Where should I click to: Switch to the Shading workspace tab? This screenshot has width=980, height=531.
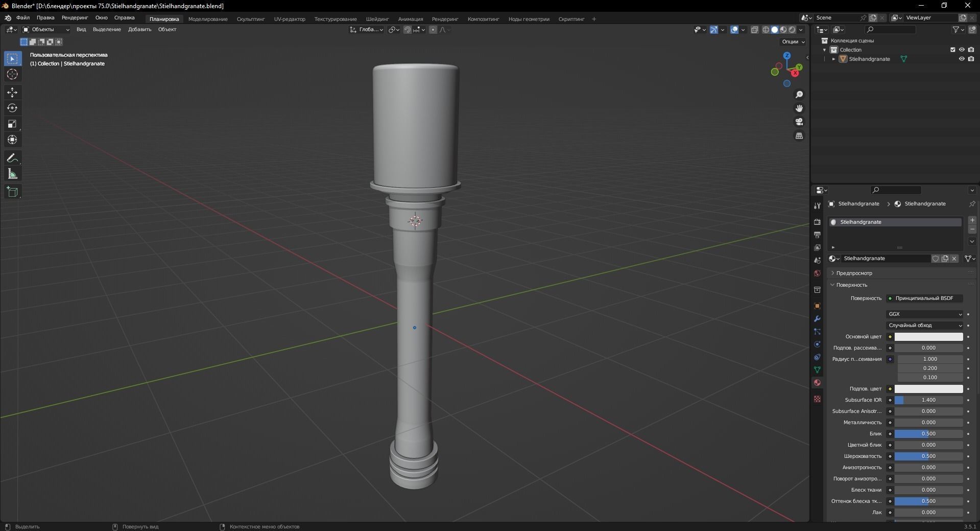click(x=377, y=19)
